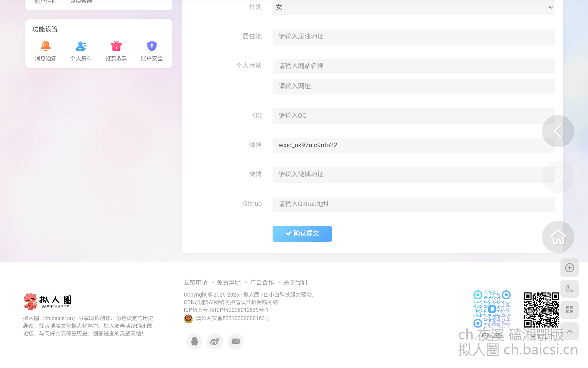Open 账户安全 account security
The width and height of the screenshot is (588, 368).
[x=152, y=51]
